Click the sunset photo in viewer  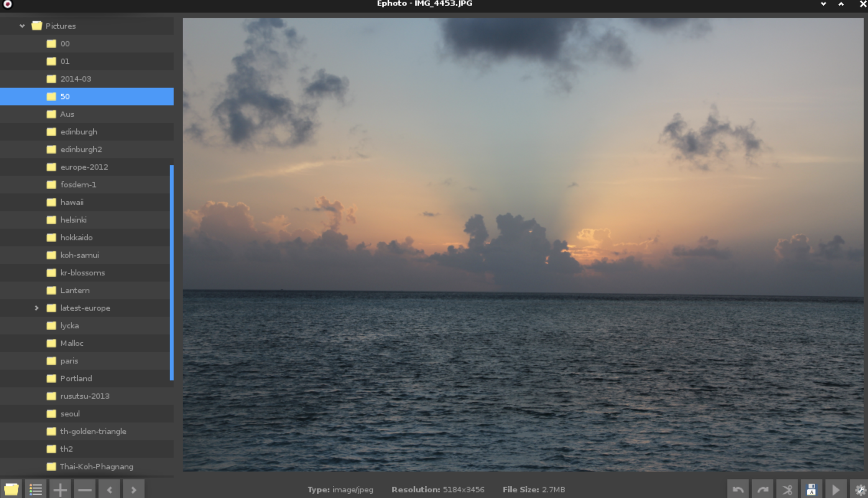[x=523, y=244]
